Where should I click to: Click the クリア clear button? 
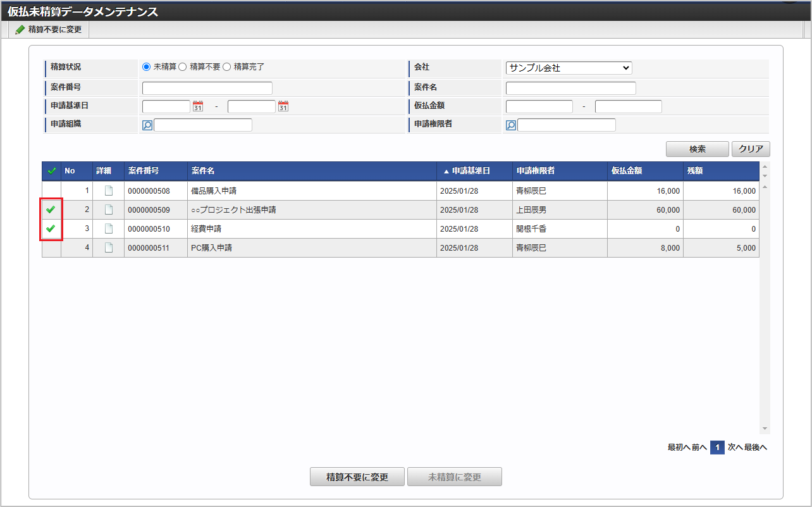(751, 149)
